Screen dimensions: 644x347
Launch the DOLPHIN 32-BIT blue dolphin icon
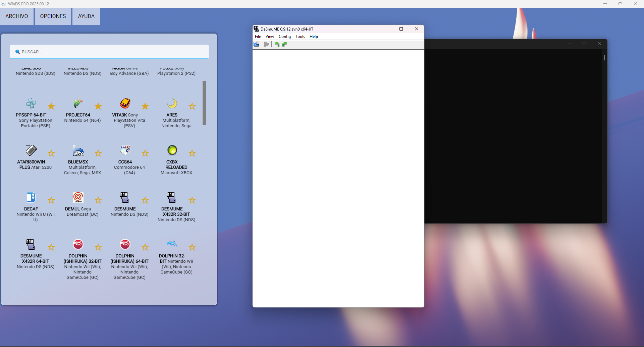click(172, 244)
